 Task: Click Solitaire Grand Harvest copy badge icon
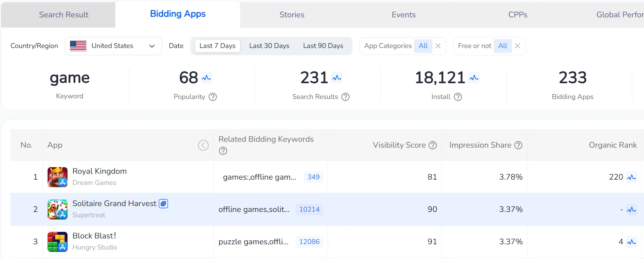[163, 204]
